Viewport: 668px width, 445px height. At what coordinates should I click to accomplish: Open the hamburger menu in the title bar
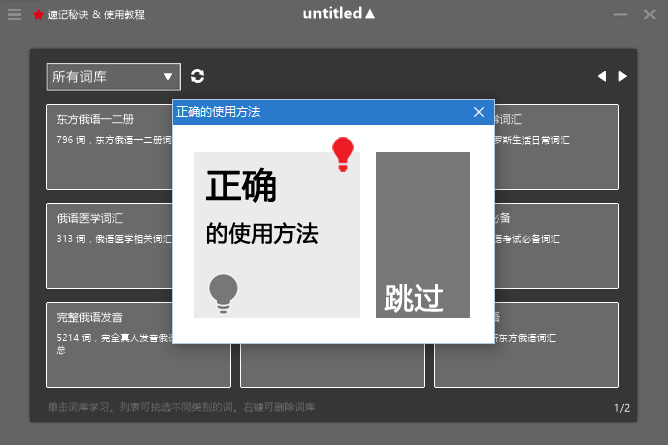coord(14,15)
